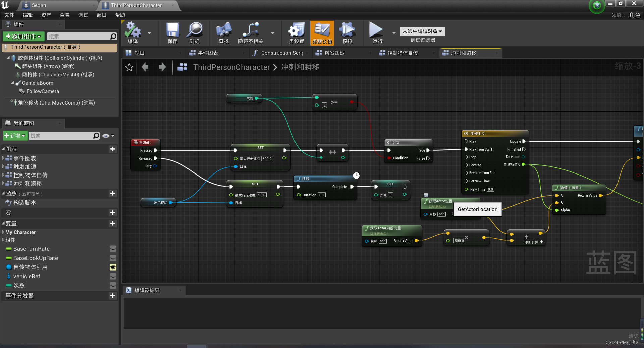Viewport: 644px width, 348px height.
Task: Navigate forward with the right arrow icon
Action: click(x=162, y=67)
